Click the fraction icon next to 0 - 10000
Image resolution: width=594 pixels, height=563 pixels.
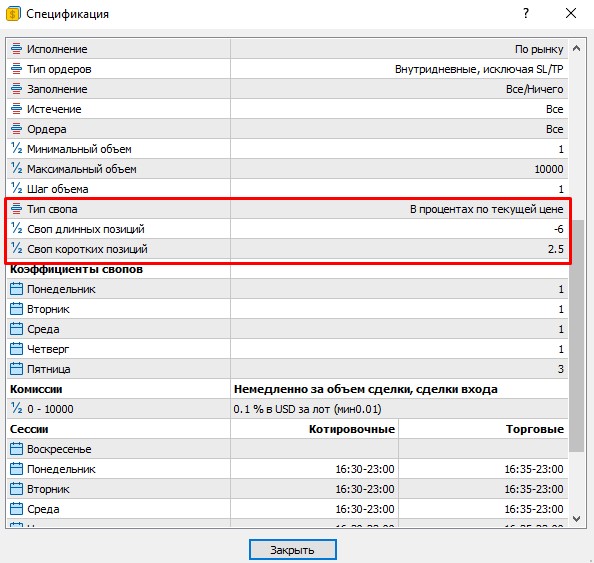pyautogui.click(x=16, y=408)
